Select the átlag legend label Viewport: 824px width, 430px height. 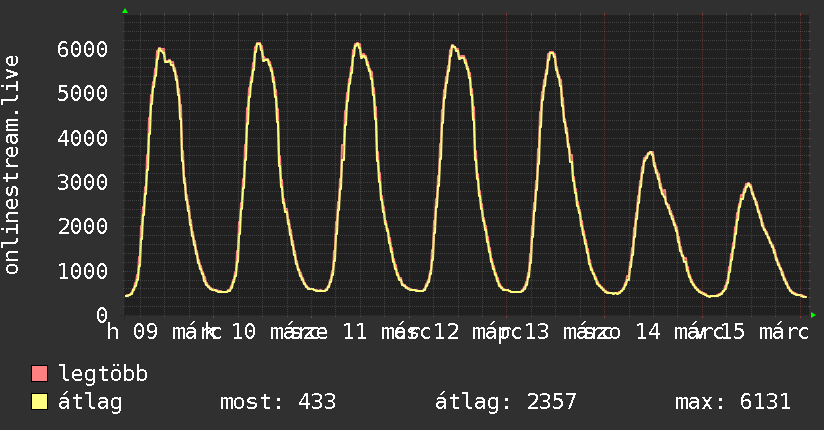[x=90, y=402]
